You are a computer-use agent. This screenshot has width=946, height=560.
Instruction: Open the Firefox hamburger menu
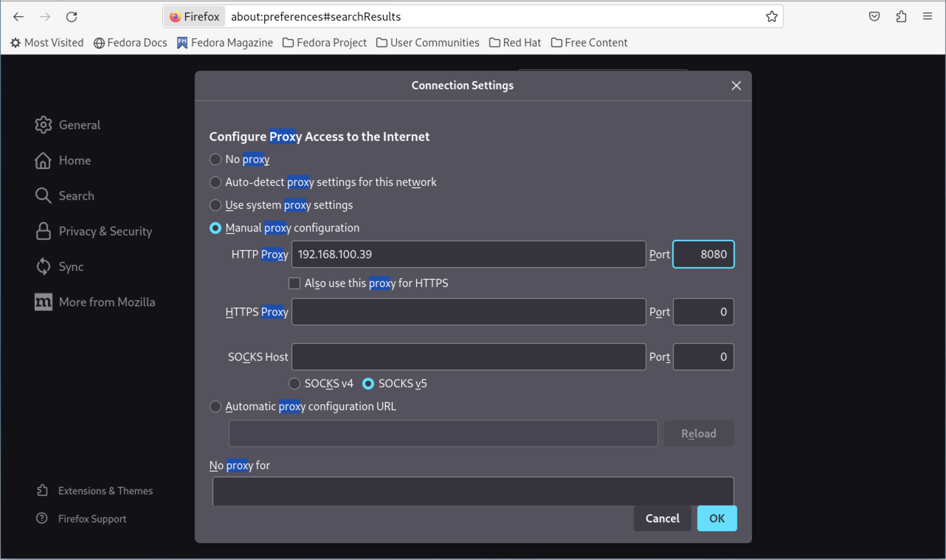pos(927,17)
